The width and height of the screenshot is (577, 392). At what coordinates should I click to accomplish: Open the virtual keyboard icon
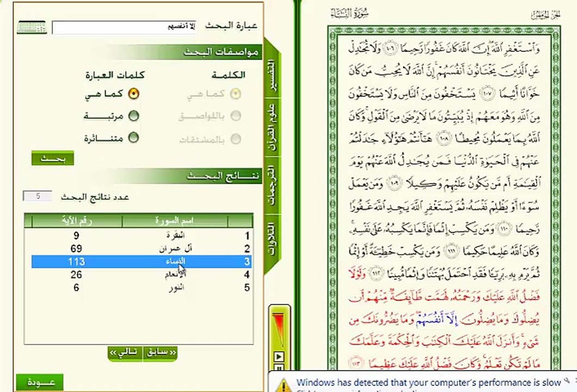click(x=32, y=27)
